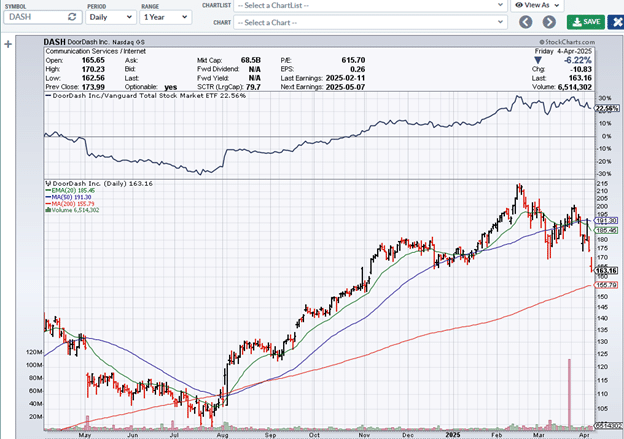Click the green EMA(20) legend label
This screenshot has height=439, width=624.
click(x=70, y=192)
